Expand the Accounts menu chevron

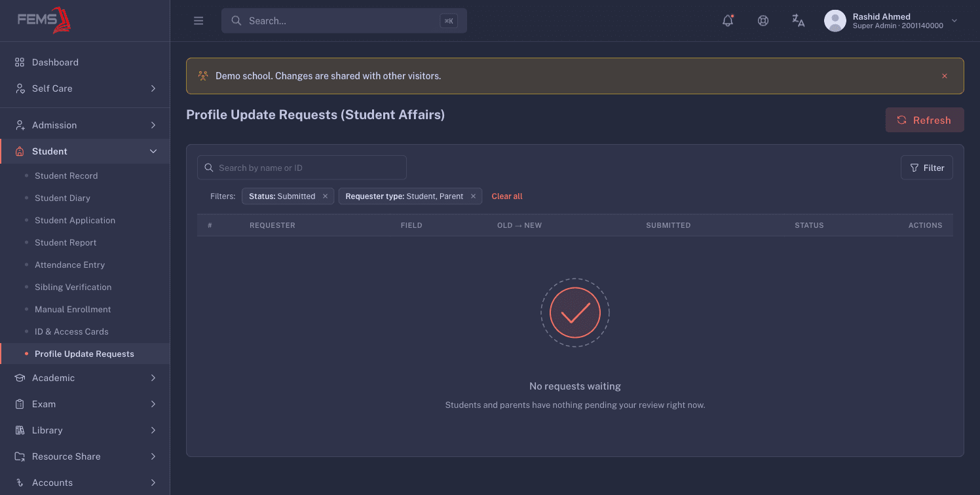point(153,483)
